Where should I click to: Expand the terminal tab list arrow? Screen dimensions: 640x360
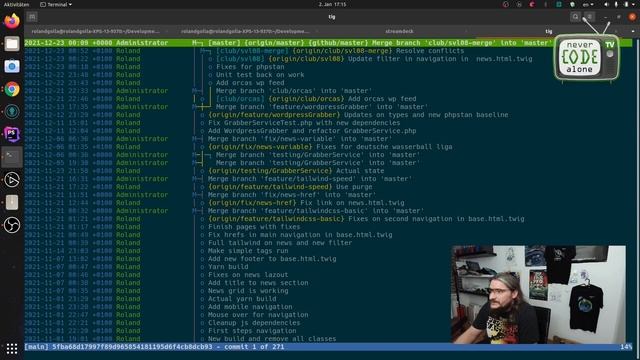click(633, 31)
